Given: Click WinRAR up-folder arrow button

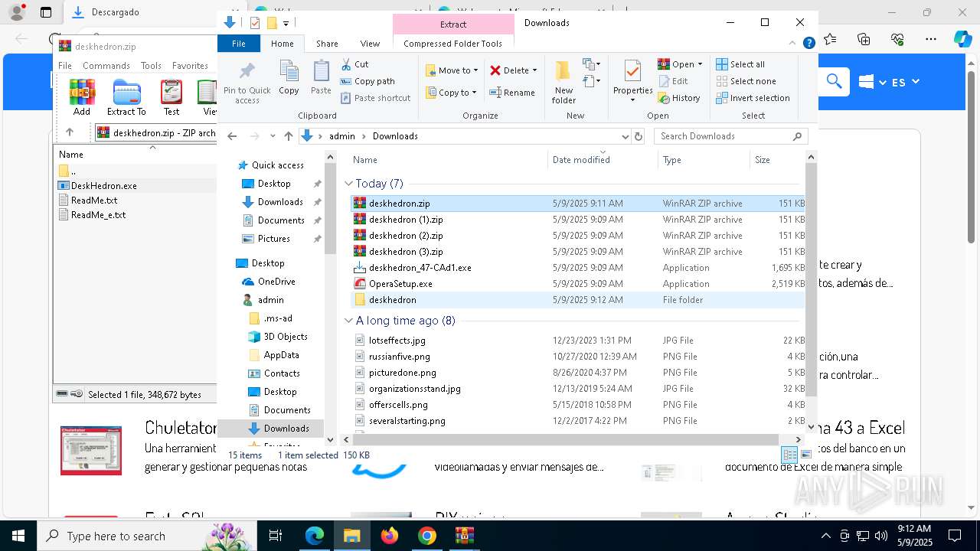Looking at the screenshot, I should (70, 132).
